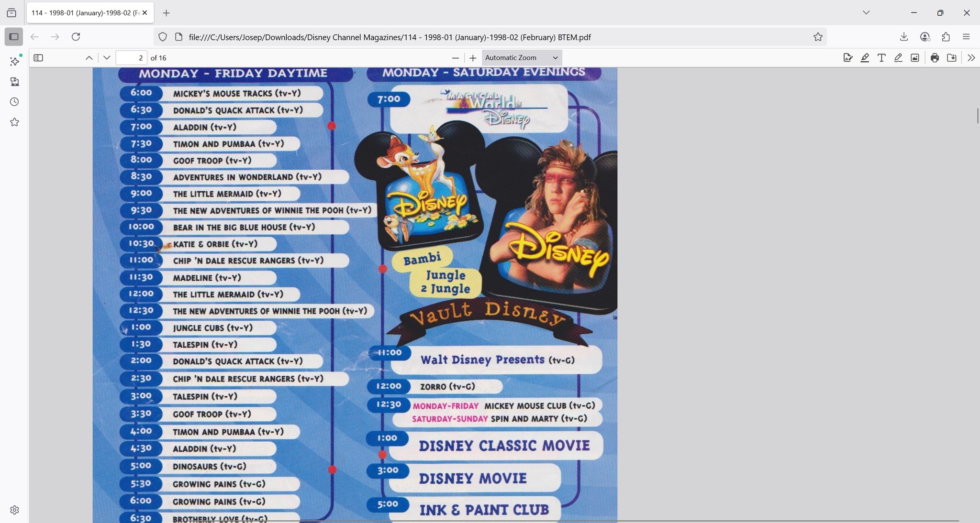Viewport: 980px width, 523px height.
Task: Save the PDF document
Action: (952, 58)
